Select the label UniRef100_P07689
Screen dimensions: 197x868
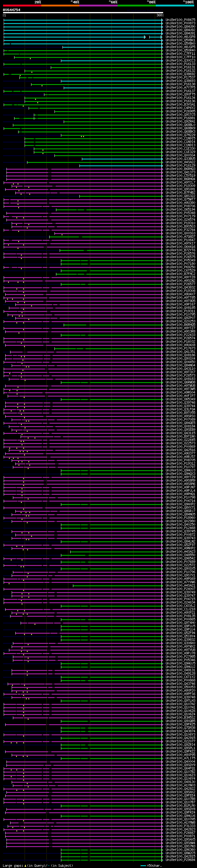tap(180, 562)
